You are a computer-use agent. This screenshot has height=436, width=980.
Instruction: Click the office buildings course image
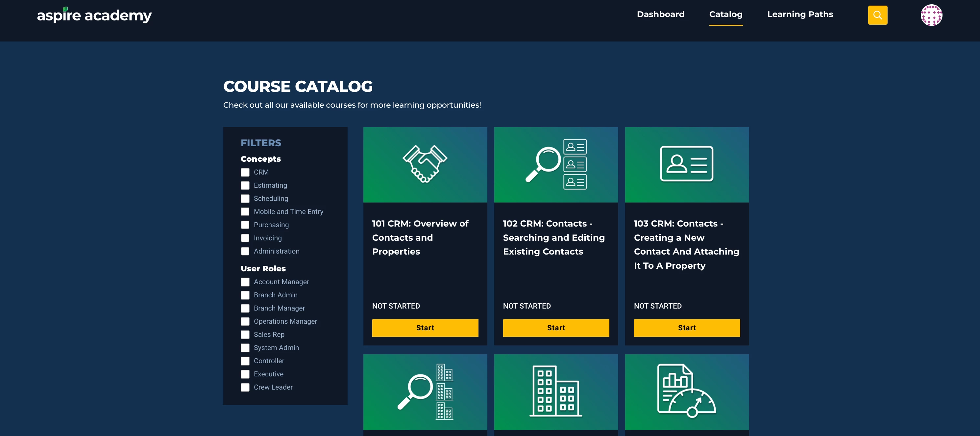(x=556, y=392)
